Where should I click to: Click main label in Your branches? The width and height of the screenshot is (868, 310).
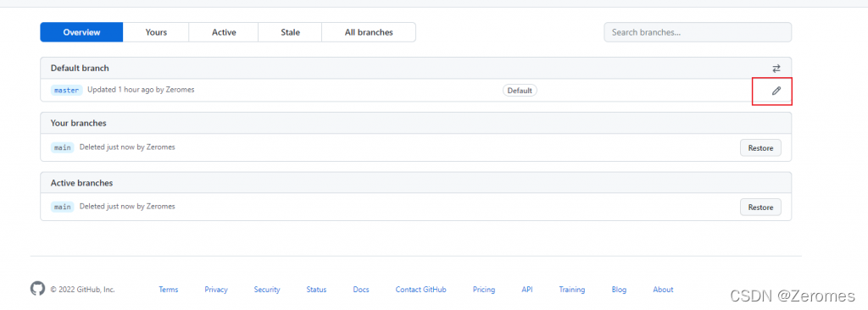63,148
